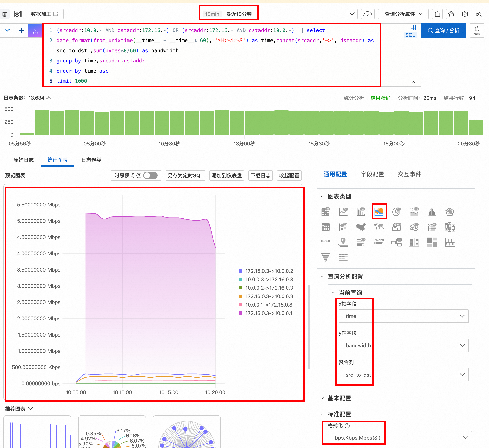Viewport: 489px width, 448px height.
Task: Select the bar chart type icon
Action: tap(361, 212)
